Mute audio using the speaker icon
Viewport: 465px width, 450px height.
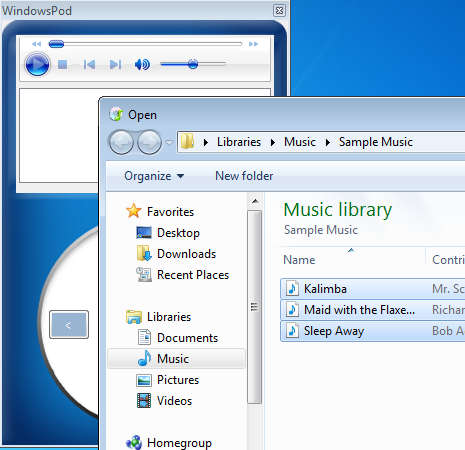point(142,64)
